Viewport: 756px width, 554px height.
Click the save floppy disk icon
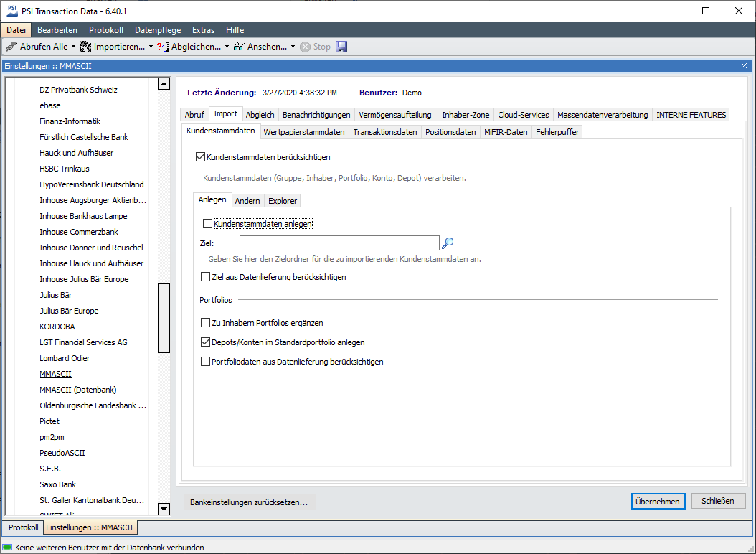tap(341, 47)
